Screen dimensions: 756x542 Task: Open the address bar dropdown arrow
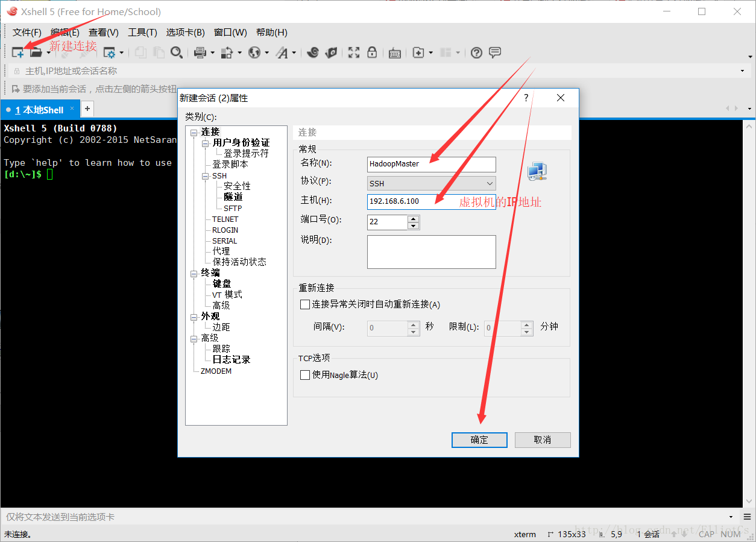coord(742,71)
